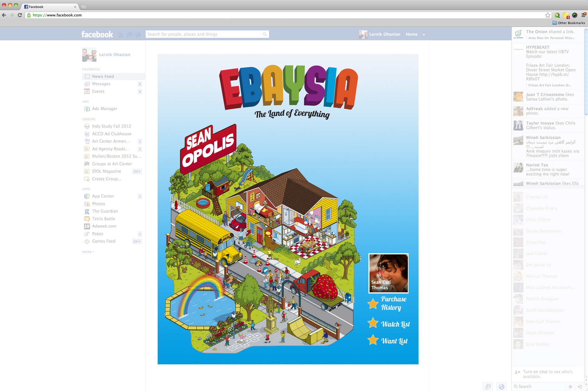
Task: Click the facebook logo
Action: (97, 34)
